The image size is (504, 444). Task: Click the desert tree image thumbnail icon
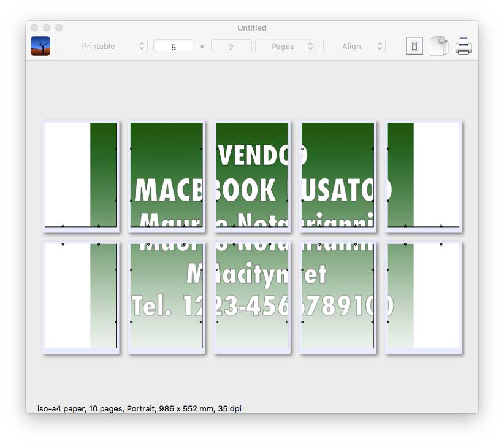click(x=40, y=46)
